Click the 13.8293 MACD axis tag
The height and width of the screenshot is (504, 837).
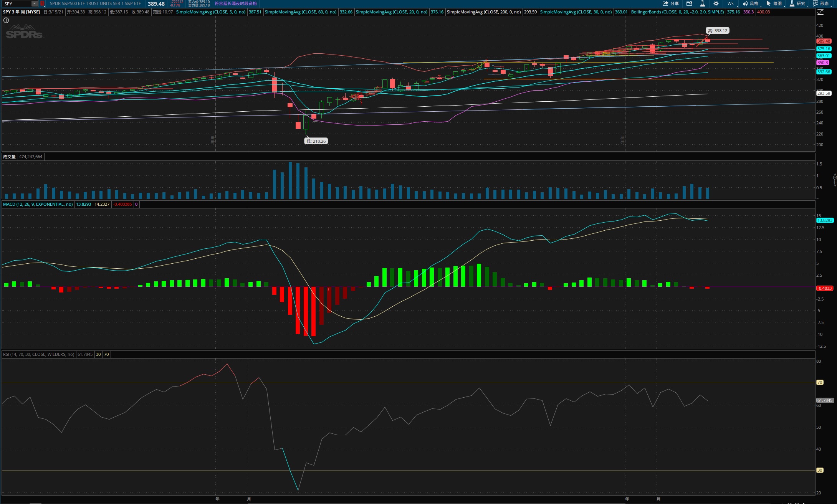[825, 220]
